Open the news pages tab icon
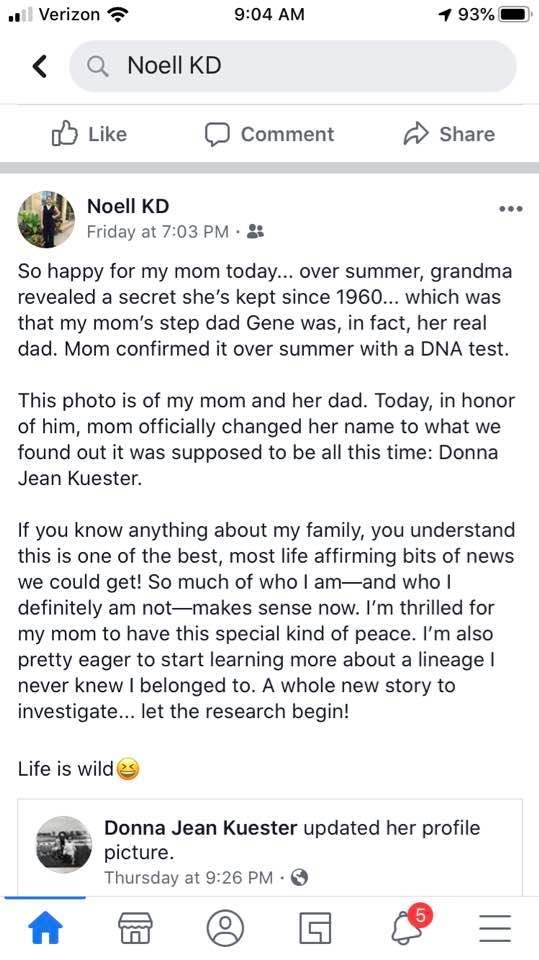The height and width of the screenshot is (960, 539). click(315, 928)
